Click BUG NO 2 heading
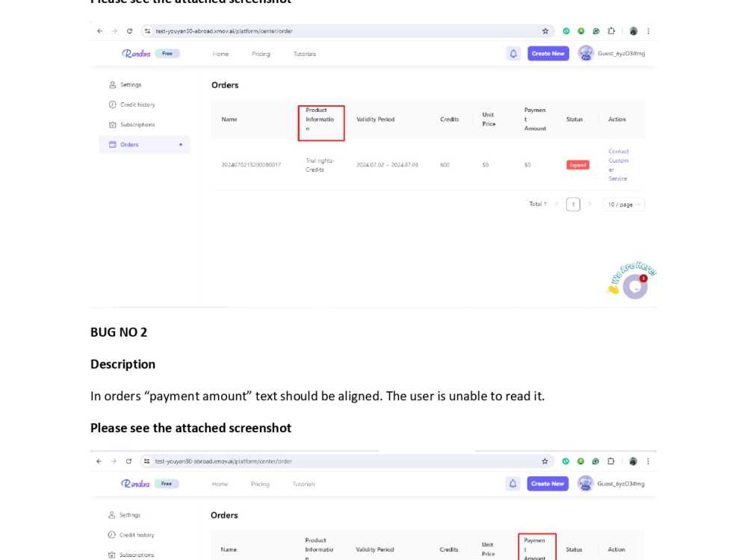 (x=119, y=332)
